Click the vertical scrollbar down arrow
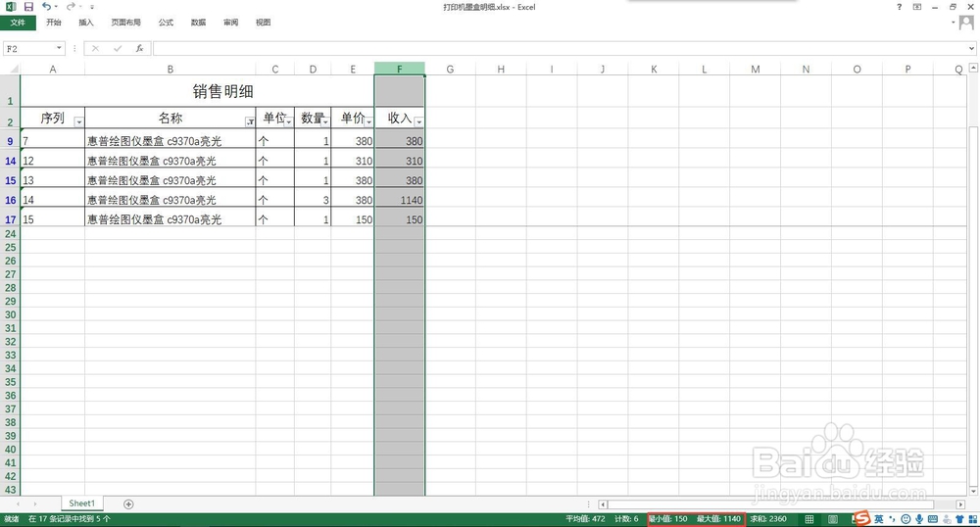Viewport: 980px width, 527px height. point(973,491)
